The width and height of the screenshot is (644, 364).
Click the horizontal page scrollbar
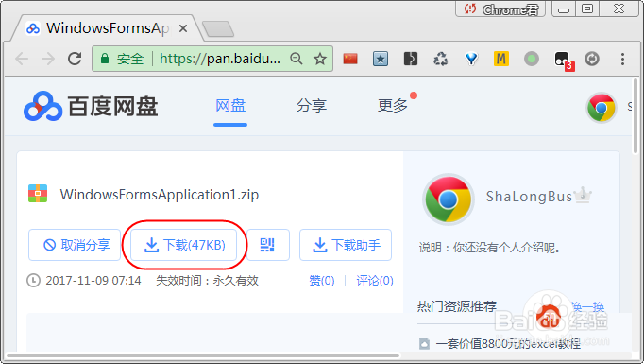pos(203,355)
